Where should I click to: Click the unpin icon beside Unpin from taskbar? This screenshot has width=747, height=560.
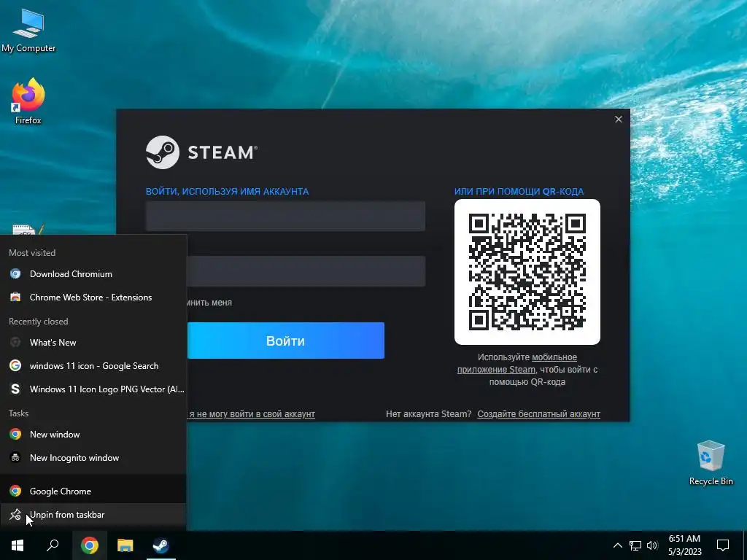pos(15,514)
